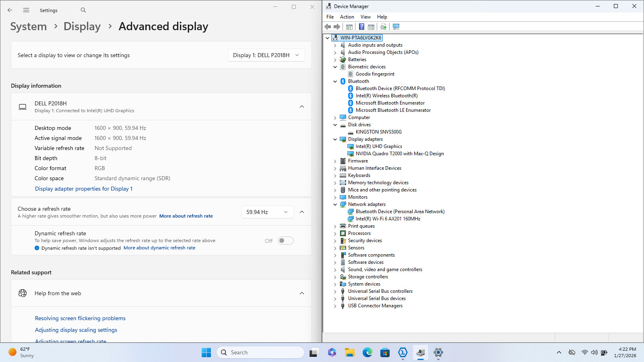
Task: Open Adjusting display scaling settings link
Action: [76, 330]
